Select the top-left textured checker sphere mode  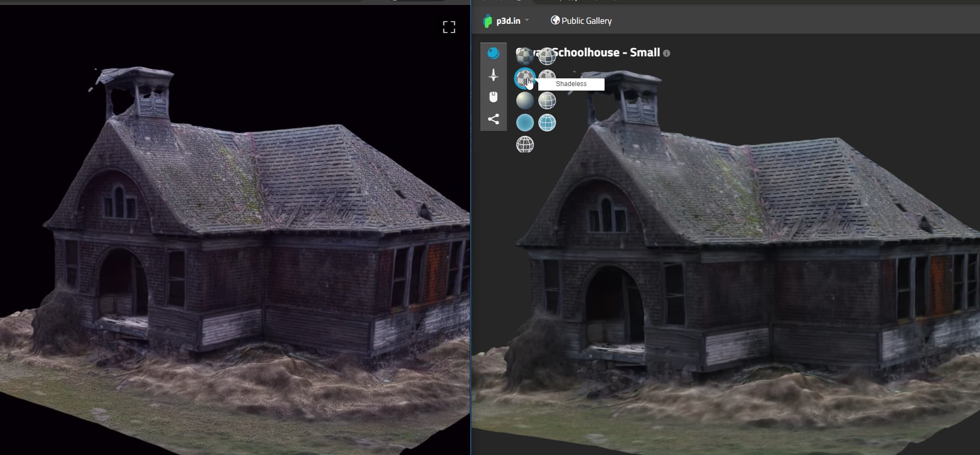[524, 56]
